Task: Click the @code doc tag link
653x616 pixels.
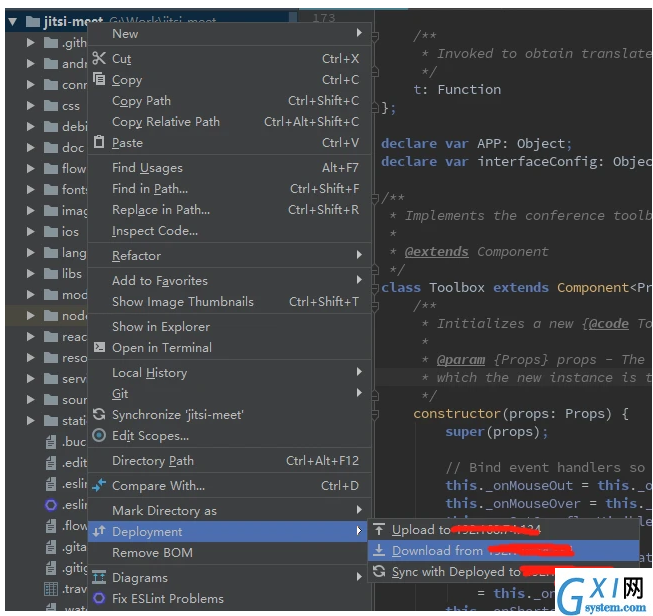Action: click(609, 324)
